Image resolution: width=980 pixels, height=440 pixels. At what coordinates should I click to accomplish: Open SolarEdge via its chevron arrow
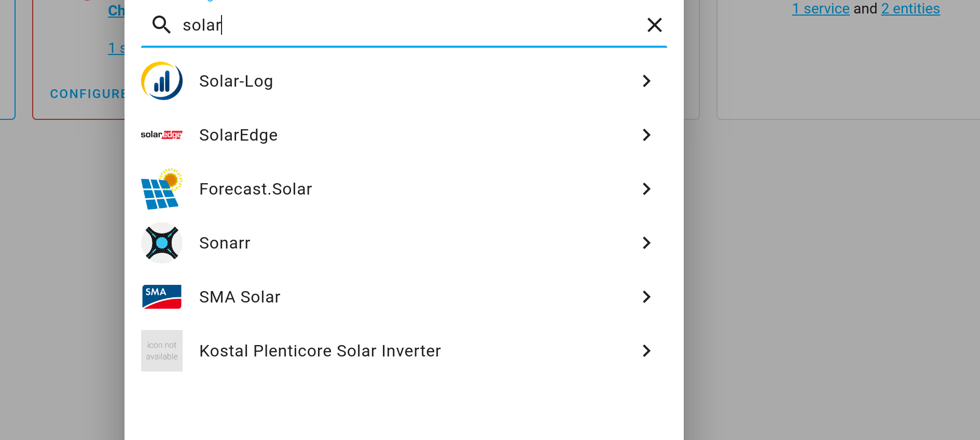646,135
